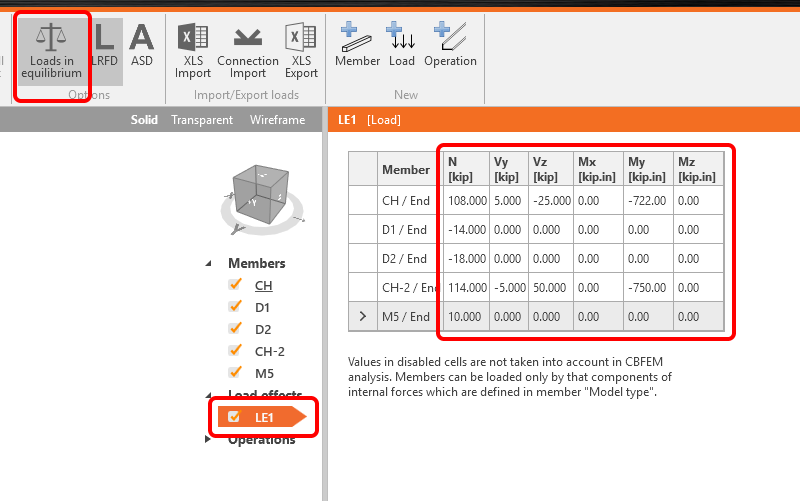Select D1 member in tree
The image size is (800, 501).
tap(262, 308)
